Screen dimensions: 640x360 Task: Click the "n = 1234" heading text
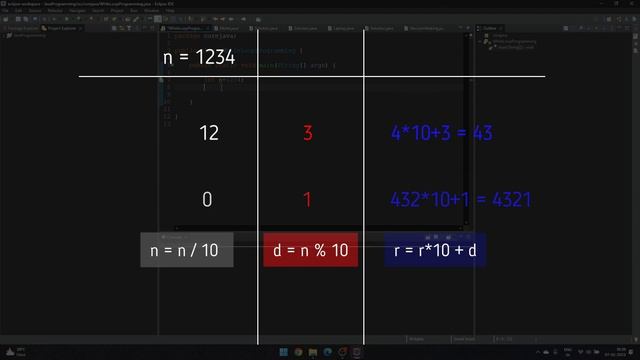coord(199,57)
